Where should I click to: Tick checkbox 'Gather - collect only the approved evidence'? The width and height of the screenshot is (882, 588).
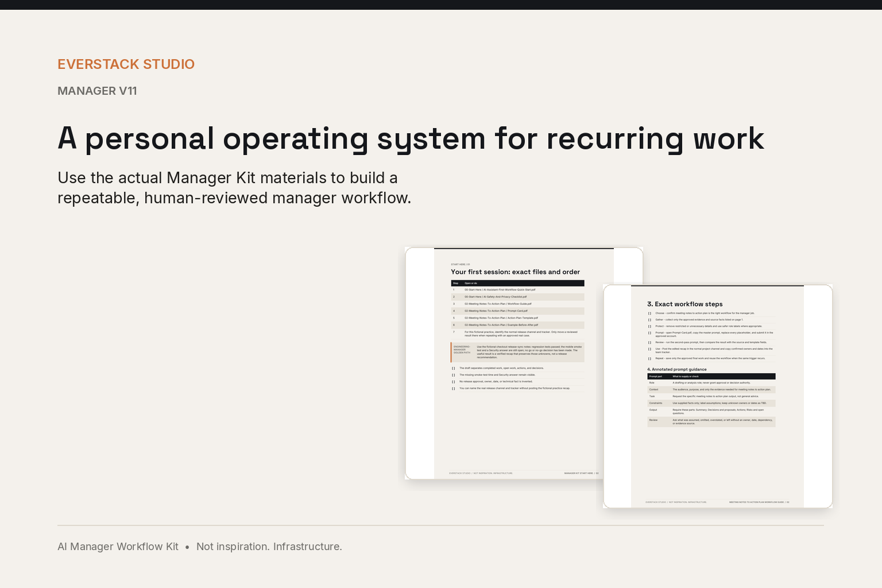pyautogui.click(x=650, y=320)
